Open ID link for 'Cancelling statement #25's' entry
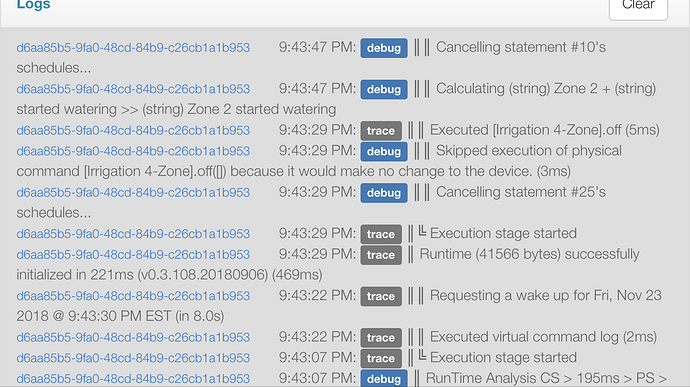 coord(133,192)
